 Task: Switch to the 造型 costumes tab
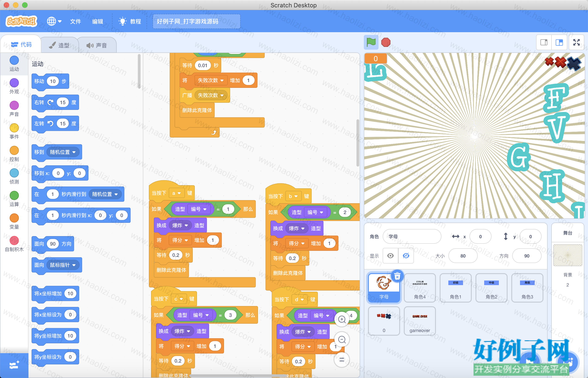(59, 45)
